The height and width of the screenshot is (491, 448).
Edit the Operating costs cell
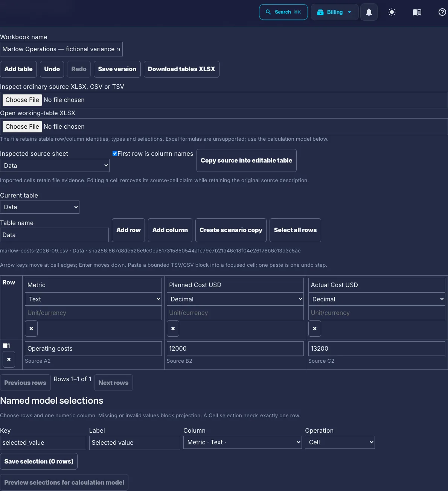pos(93,348)
